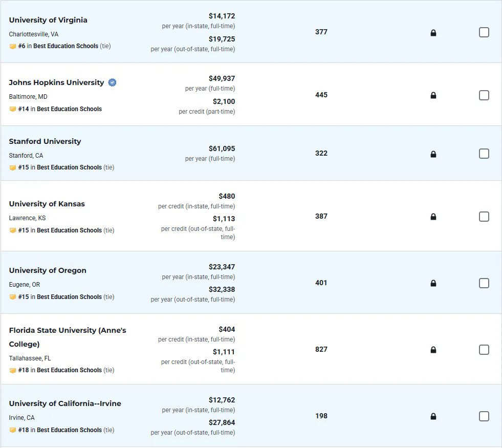The image size is (502, 448).
Task: Click the ranking badge icon under Stanford, CA
Action: (13, 167)
